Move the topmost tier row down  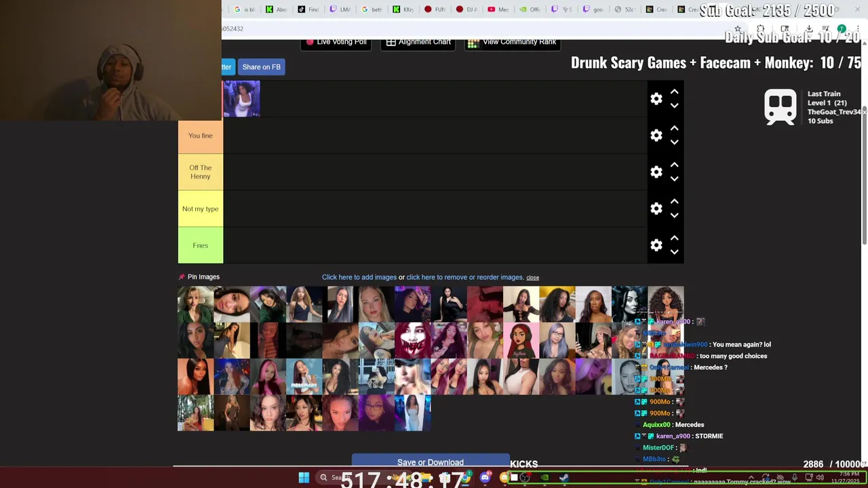coord(674,106)
